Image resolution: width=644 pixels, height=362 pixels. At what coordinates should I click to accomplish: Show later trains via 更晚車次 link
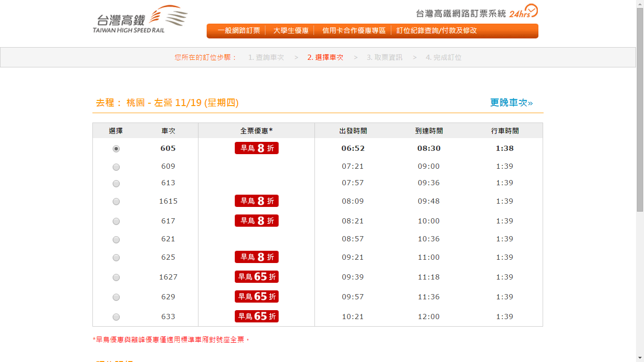coord(511,103)
